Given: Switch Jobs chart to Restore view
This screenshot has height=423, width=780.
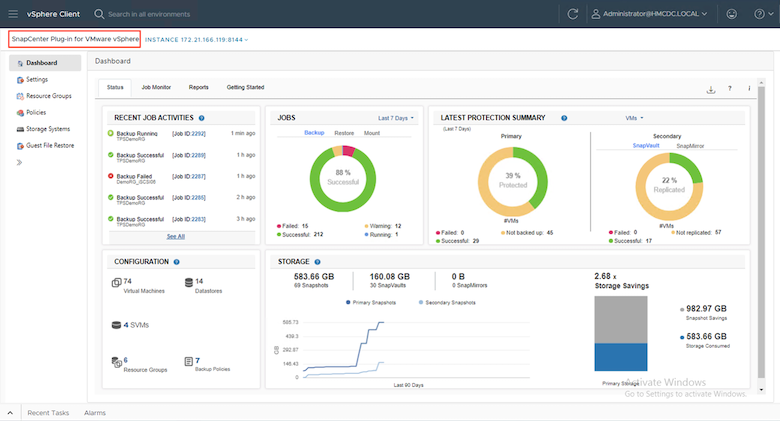Looking at the screenshot, I should (344, 132).
